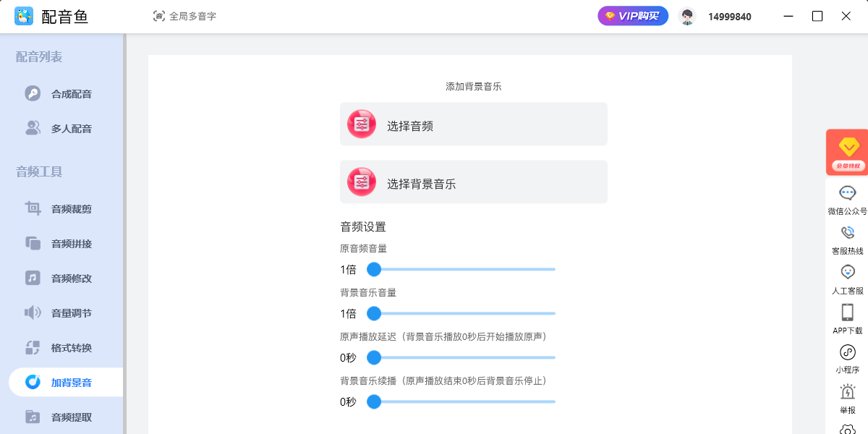Open the 格式转换 tool
This screenshot has width=868, height=434.
tap(65, 347)
